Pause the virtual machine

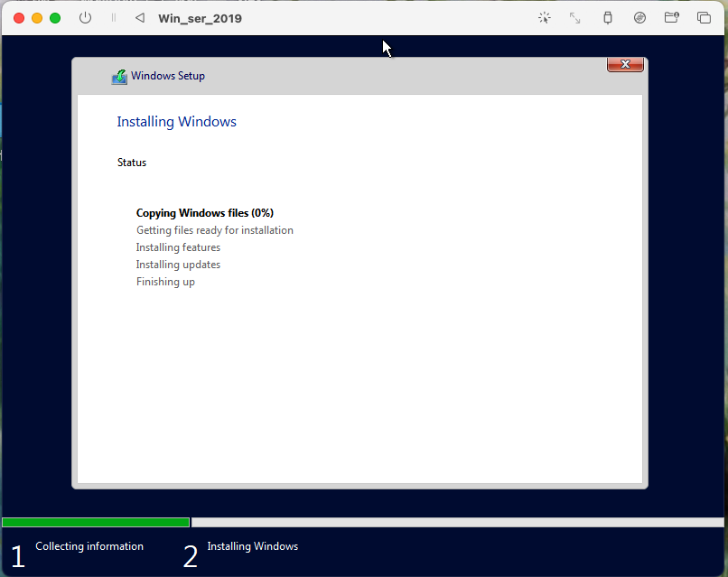pos(113,18)
